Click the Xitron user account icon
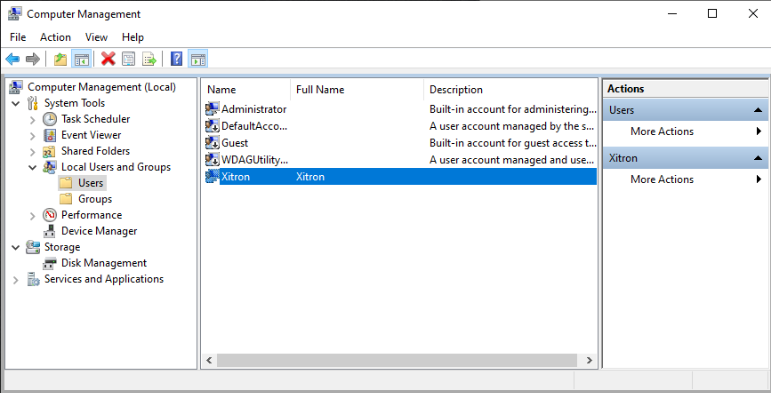Screen dimensions: 771x393 pyautogui.click(x=212, y=177)
